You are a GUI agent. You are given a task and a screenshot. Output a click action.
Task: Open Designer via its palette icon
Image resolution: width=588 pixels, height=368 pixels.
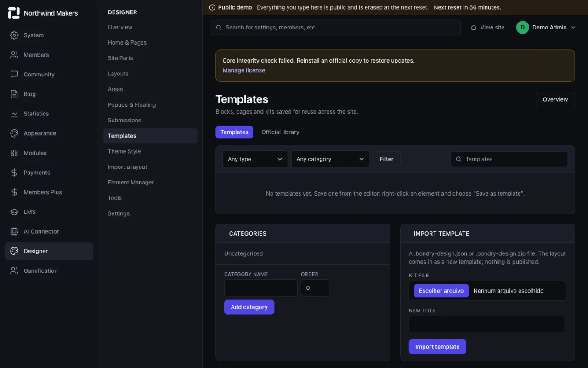click(14, 251)
